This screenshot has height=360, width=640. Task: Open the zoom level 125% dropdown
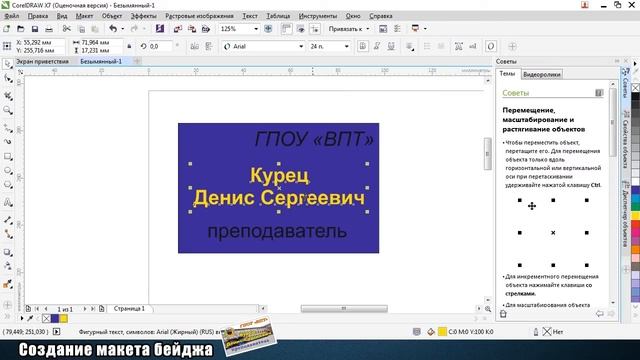coord(256,29)
